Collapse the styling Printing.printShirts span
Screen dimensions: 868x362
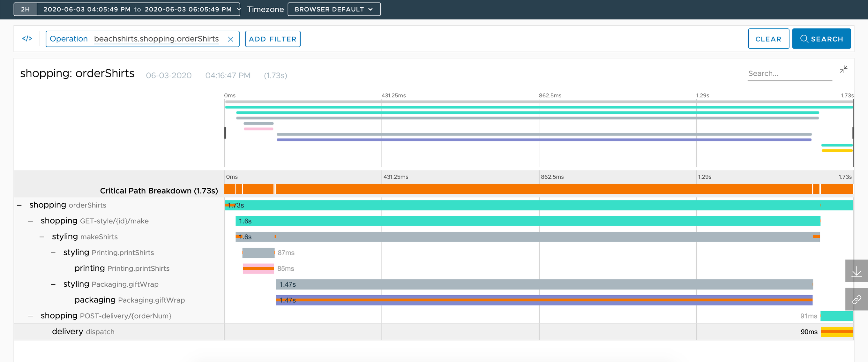pos(53,253)
